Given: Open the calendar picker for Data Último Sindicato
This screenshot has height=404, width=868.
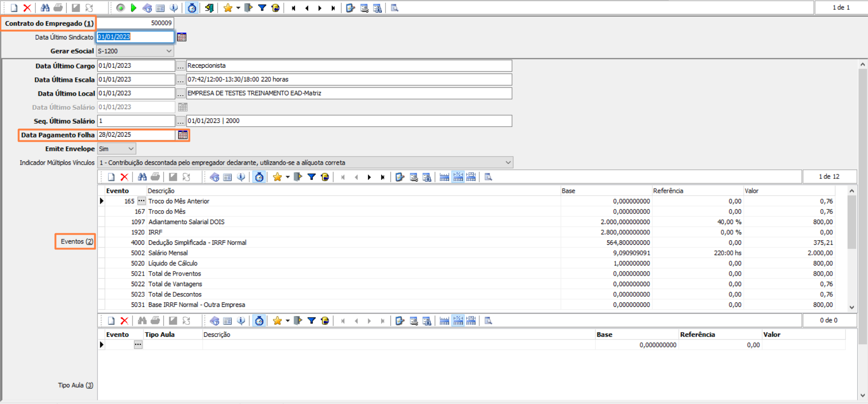Looking at the screenshot, I should coord(182,37).
